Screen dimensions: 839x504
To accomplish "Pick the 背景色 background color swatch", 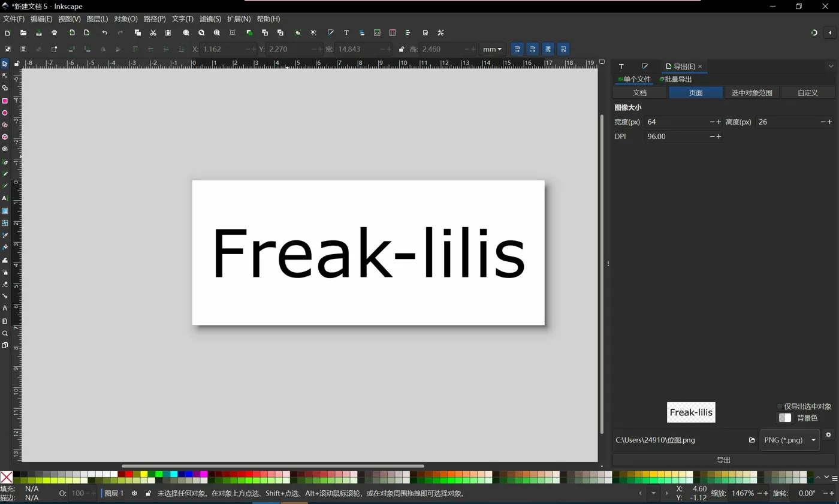I will point(784,418).
